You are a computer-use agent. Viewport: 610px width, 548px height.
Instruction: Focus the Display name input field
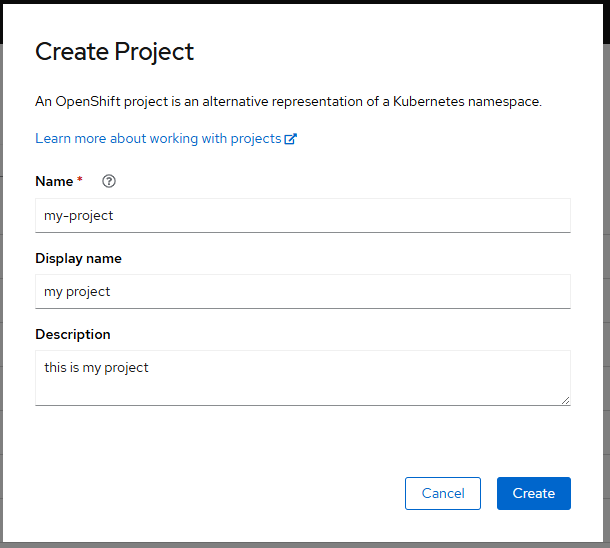[x=303, y=291]
